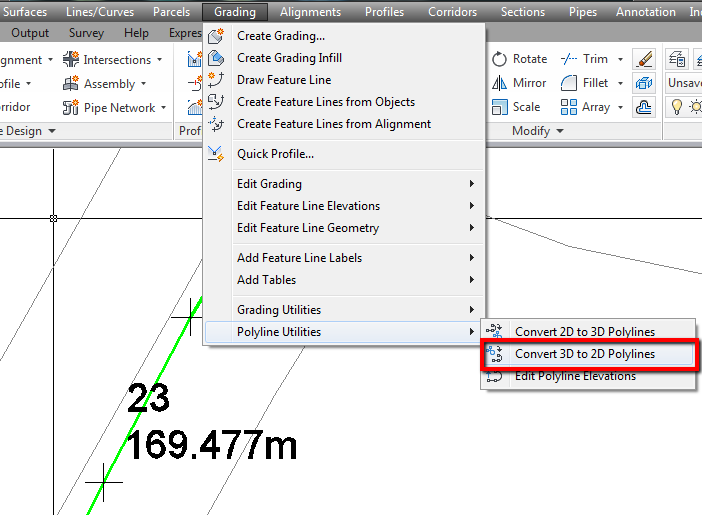Viewport: 702px width, 515px height.
Task: Click the parcel number 23 label
Action: (149, 398)
